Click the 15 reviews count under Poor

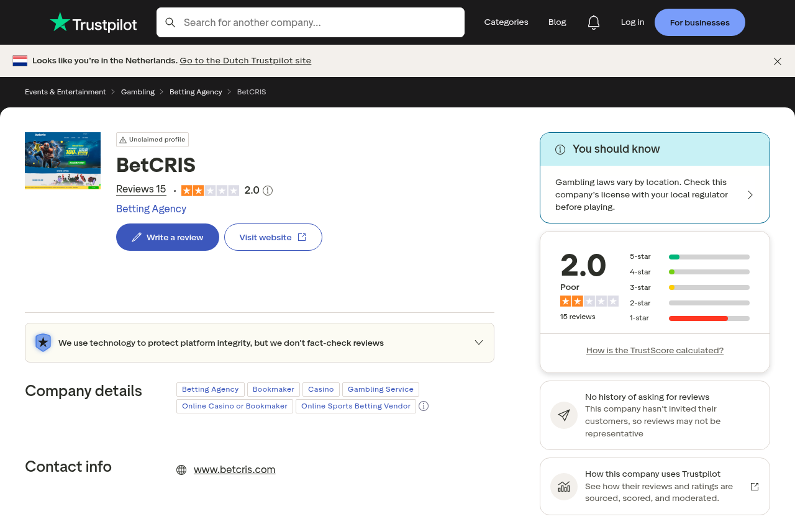[x=578, y=317]
